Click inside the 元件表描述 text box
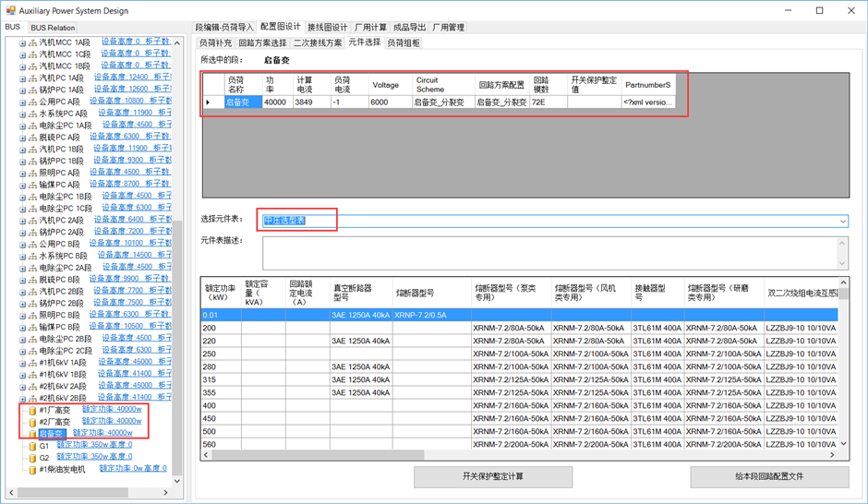 pyautogui.click(x=549, y=252)
